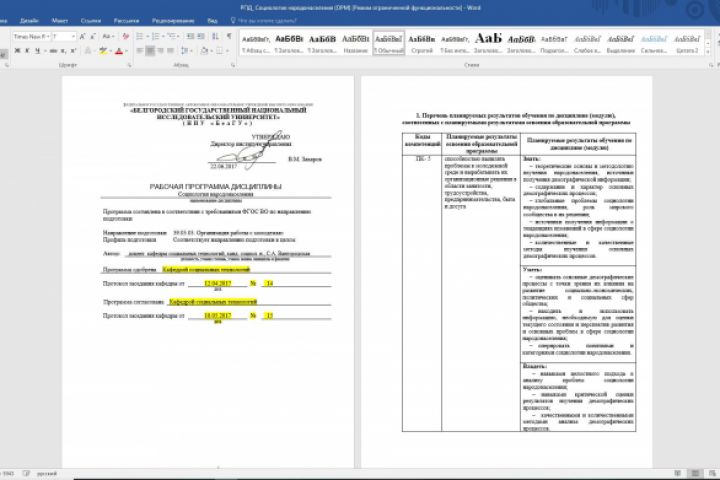The width and height of the screenshot is (720, 480).
Task: Click the 'Что вы хотите сделать' search box
Action: click(x=264, y=21)
